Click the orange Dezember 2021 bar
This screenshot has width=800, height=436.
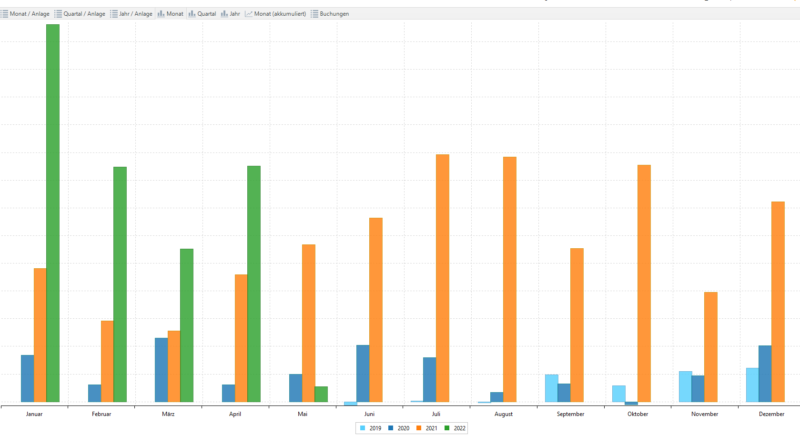pyautogui.click(x=777, y=302)
